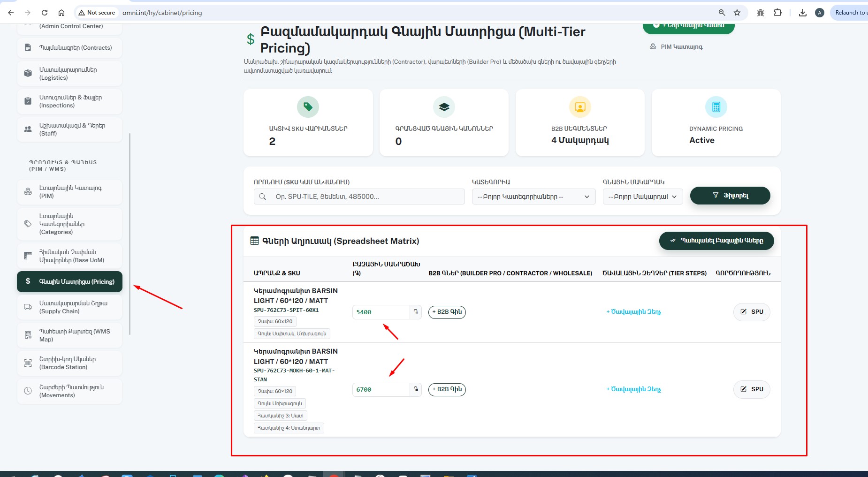This screenshot has height=477, width=868.
Task: Go to Supply Chain sidebar item
Action: pos(69,307)
